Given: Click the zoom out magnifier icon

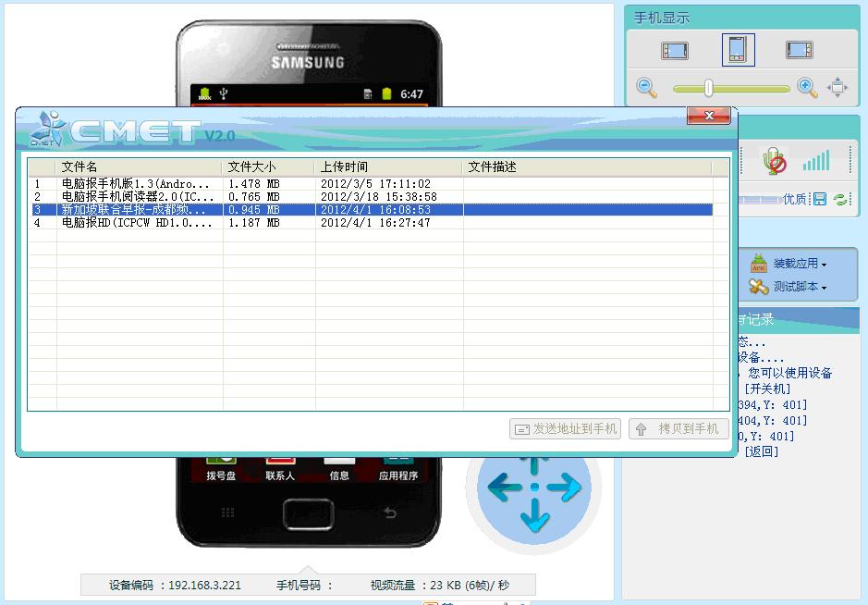Looking at the screenshot, I should point(646,88).
